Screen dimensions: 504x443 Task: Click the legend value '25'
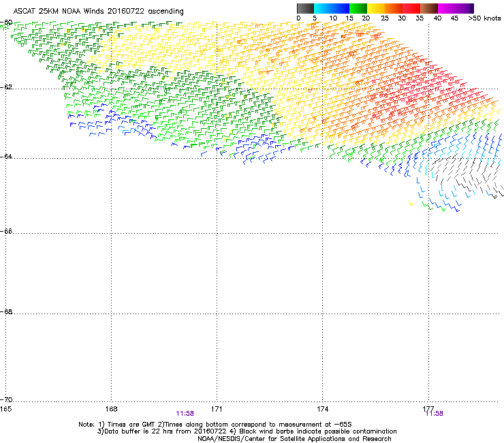click(x=385, y=18)
